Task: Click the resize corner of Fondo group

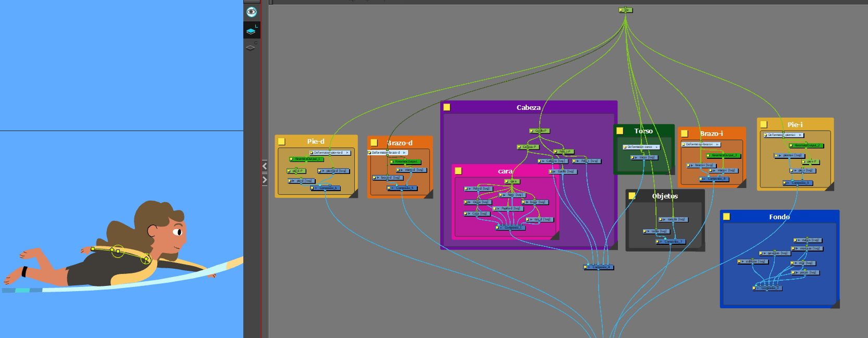Action: (835, 304)
